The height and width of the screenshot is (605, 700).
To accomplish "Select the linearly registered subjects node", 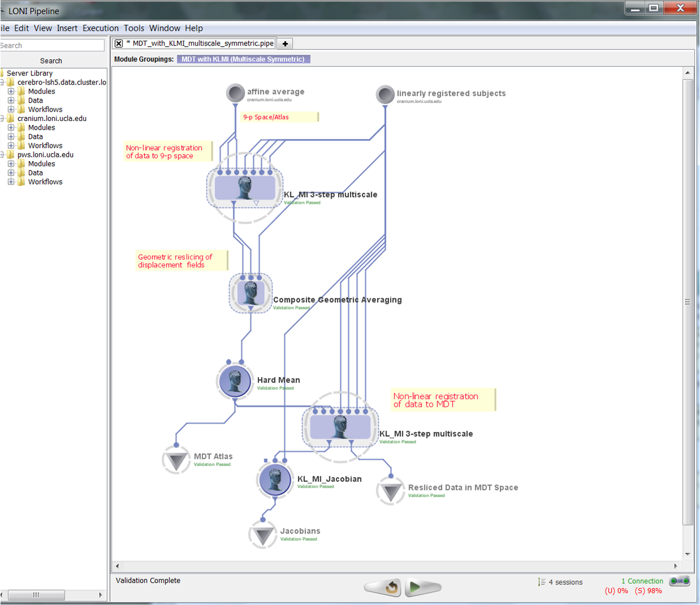I will [385, 95].
